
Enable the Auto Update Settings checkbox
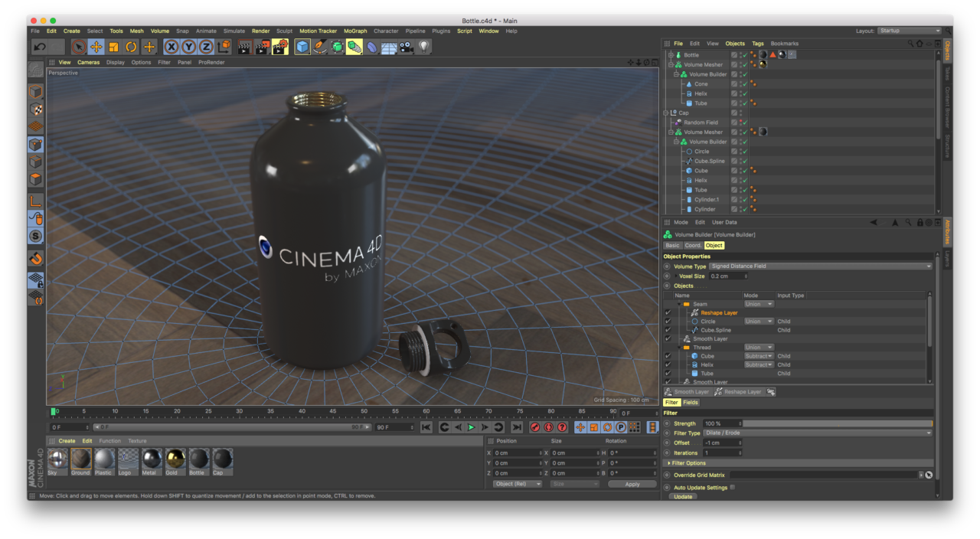click(x=733, y=487)
